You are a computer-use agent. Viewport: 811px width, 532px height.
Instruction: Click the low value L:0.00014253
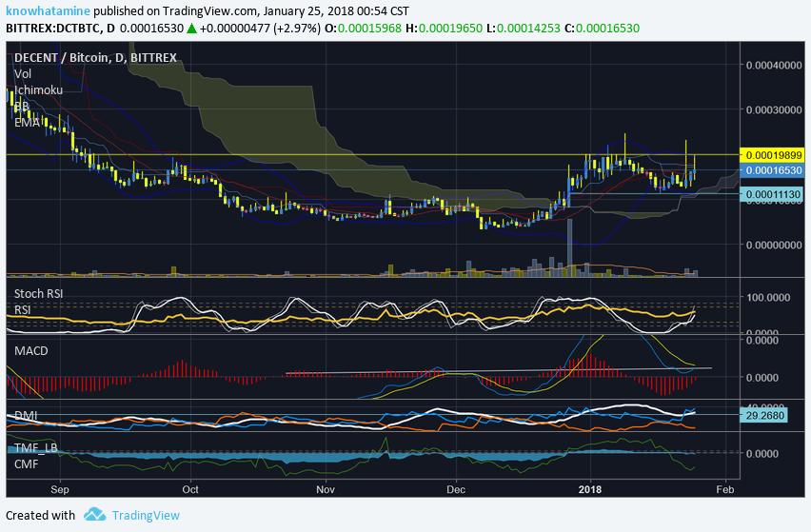pyautogui.click(x=523, y=29)
